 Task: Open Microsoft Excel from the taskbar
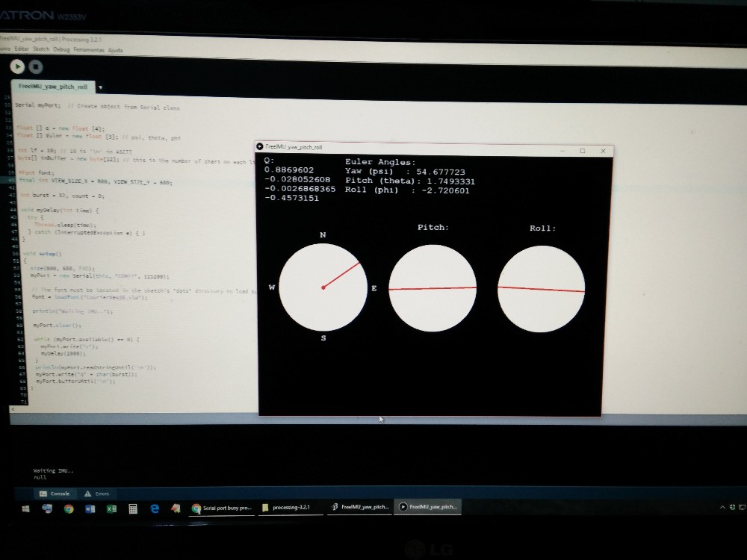click(111, 508)
